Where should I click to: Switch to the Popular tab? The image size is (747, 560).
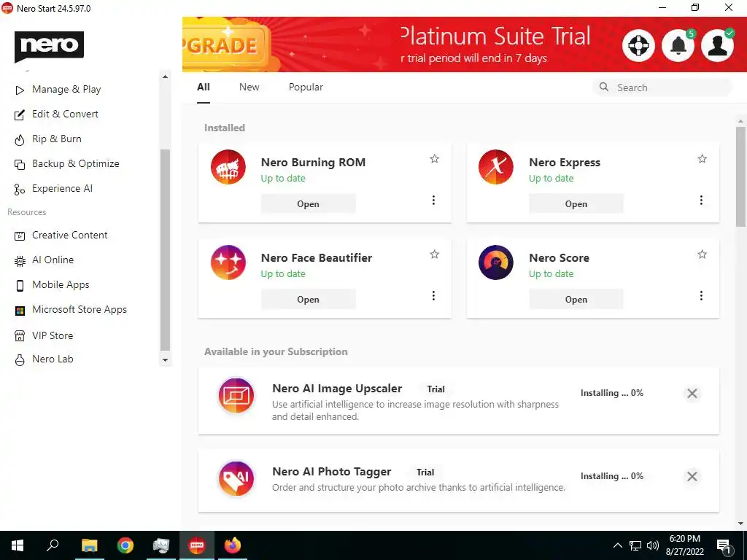pos(306,87)
